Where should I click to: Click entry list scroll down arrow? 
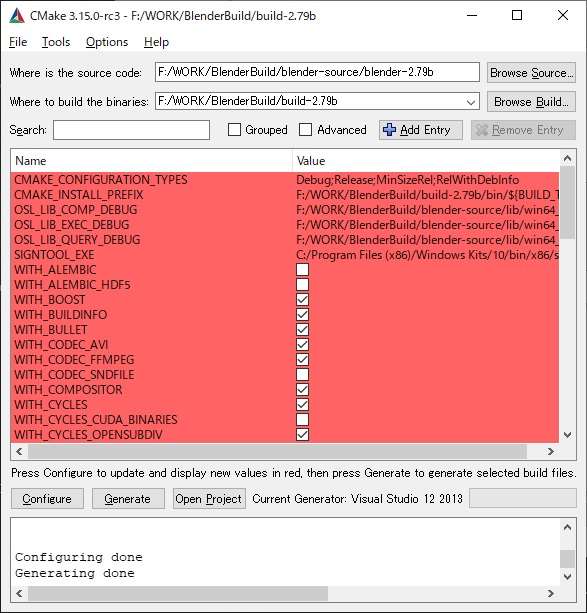[567, 435]
